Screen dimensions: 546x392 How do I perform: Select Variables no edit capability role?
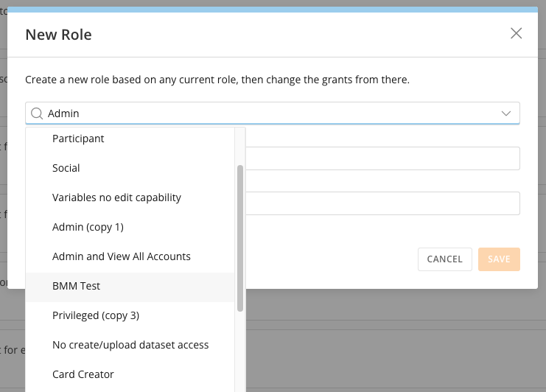tap(116, 197)
